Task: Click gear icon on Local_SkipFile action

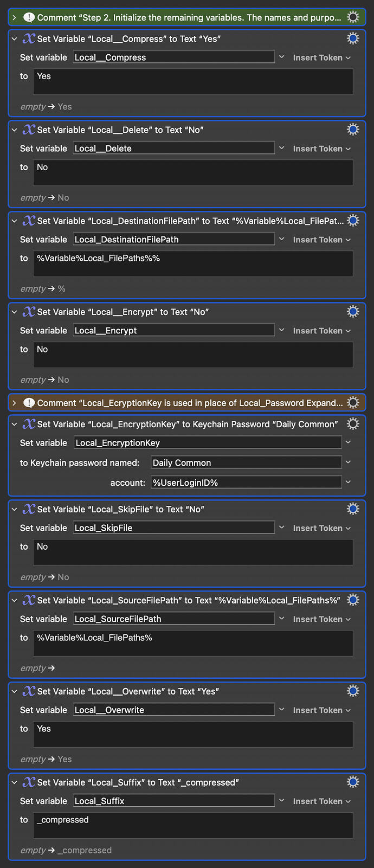Action: point(353,509)
